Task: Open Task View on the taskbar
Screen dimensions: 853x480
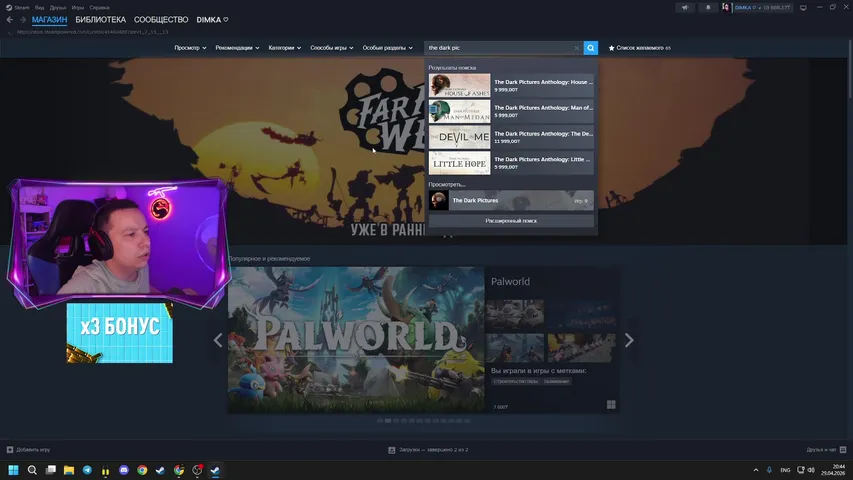Action: tap(51, 470)
